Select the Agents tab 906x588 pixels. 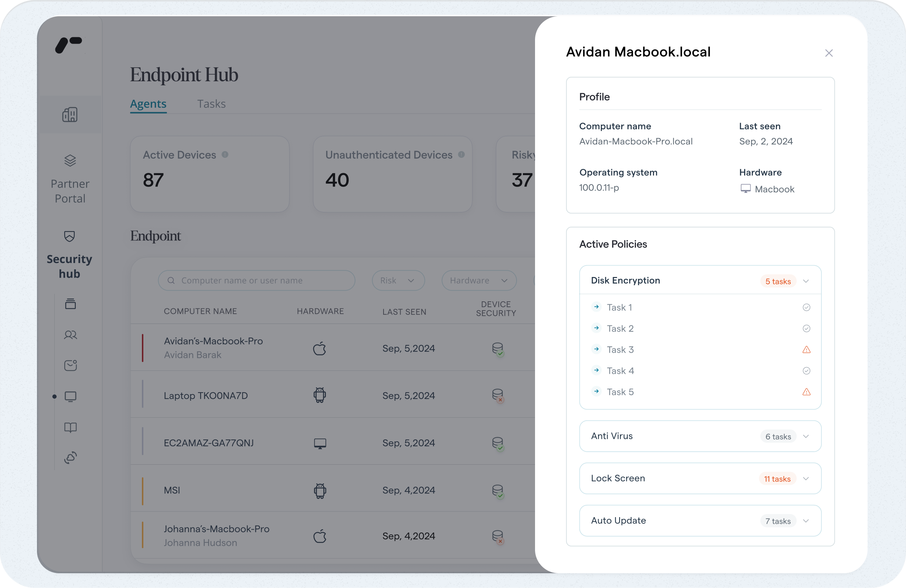[x=148, y=104]
